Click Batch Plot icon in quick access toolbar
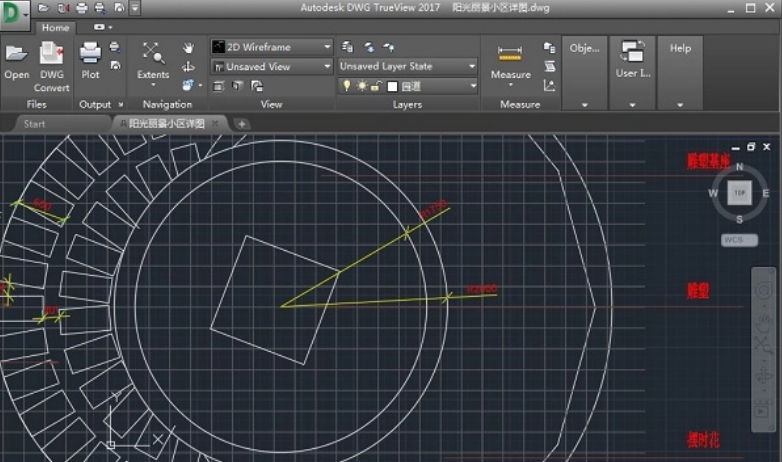The image size is (782, 462). click(100, 8)
